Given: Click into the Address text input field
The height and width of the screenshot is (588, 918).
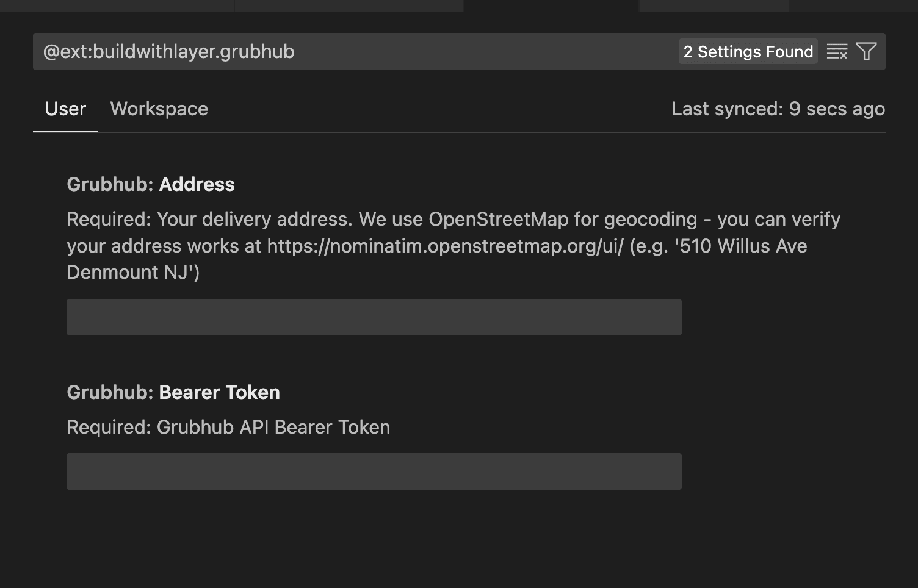Looking at the screenshot, I should [x=374, y=317].
